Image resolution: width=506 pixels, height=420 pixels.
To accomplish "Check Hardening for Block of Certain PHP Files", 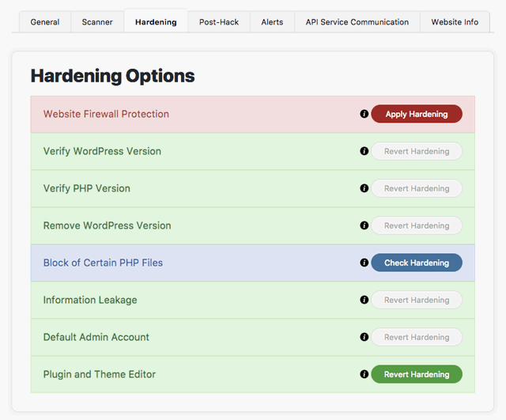I will [x=417, y=263].
